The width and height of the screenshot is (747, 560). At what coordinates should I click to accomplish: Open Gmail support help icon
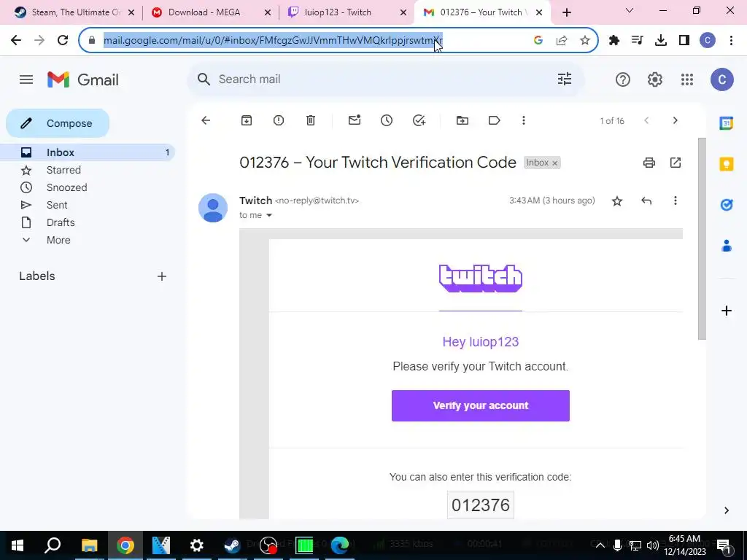tap(623, 79)
